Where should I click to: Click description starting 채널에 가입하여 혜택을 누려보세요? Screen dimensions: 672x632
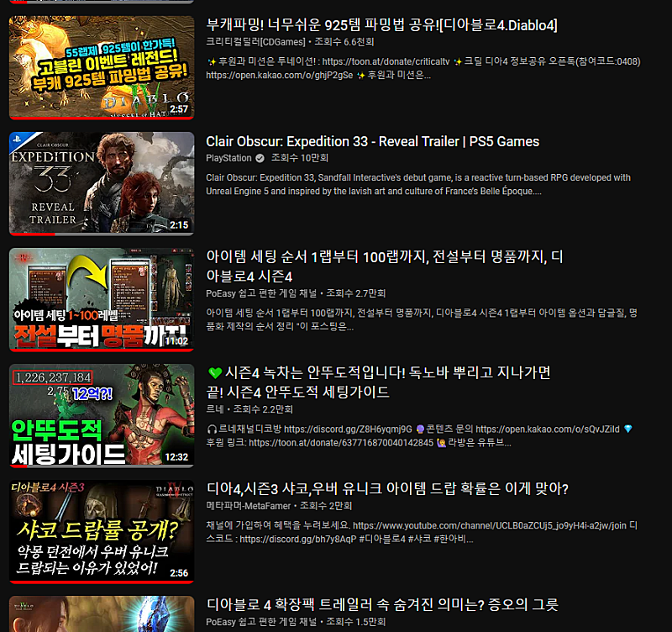coord(422,532)
